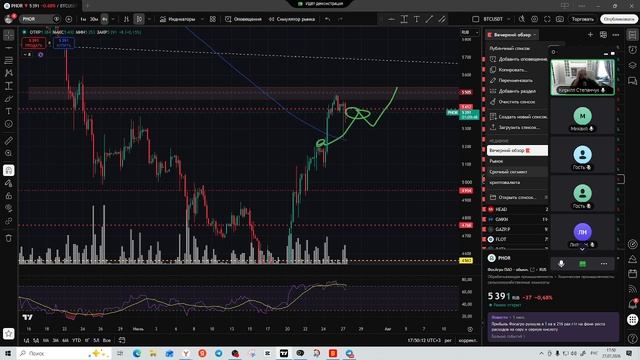Open the Индикаторы indicators menu
Image resolution: width=640 pixels, height=360 pixels.
click(x=178, y=19)
